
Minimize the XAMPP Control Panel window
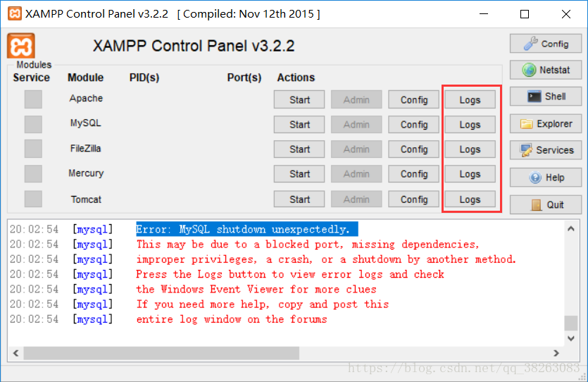tap(484, 14)
